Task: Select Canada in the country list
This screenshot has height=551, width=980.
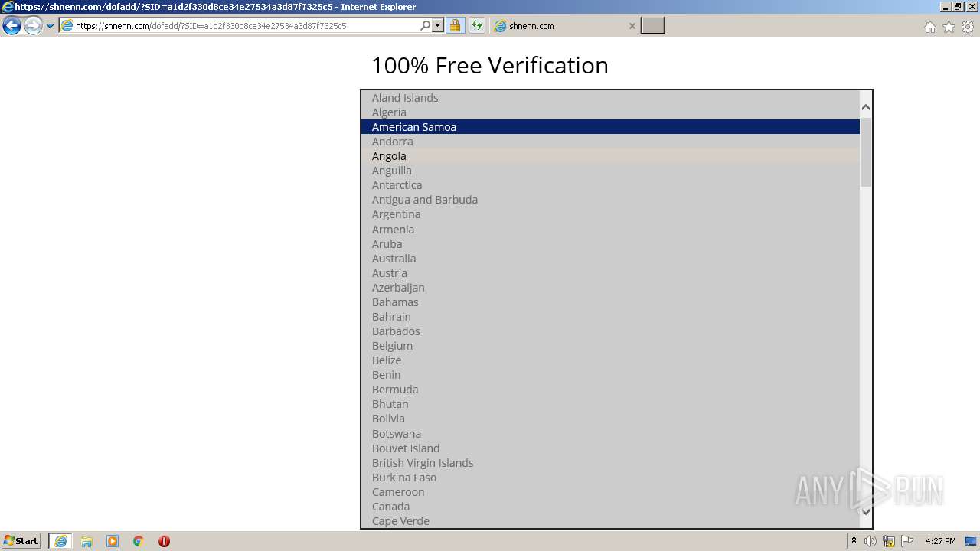Action: [610, 507]
